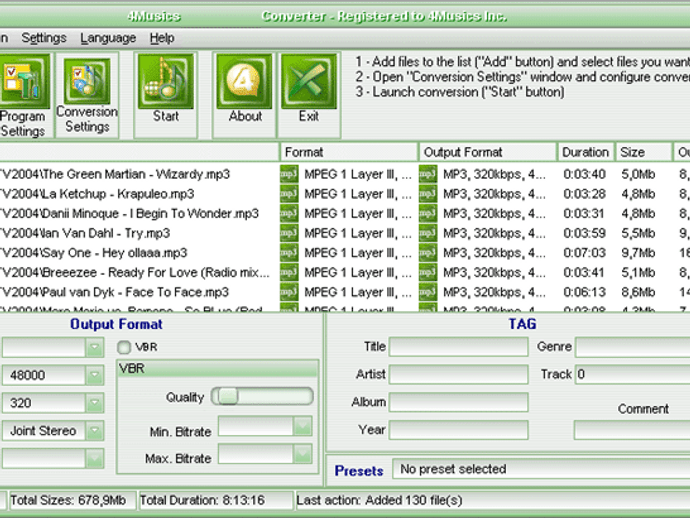Click the Genre tag input field
The height and width of the screenshot is (518, 690).
[x=632, y=347]
